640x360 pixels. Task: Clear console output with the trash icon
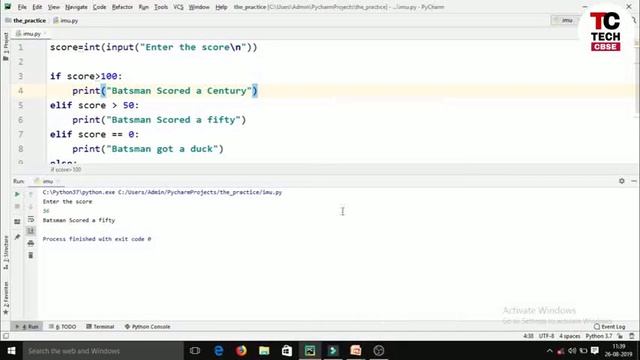coord(31,256)
